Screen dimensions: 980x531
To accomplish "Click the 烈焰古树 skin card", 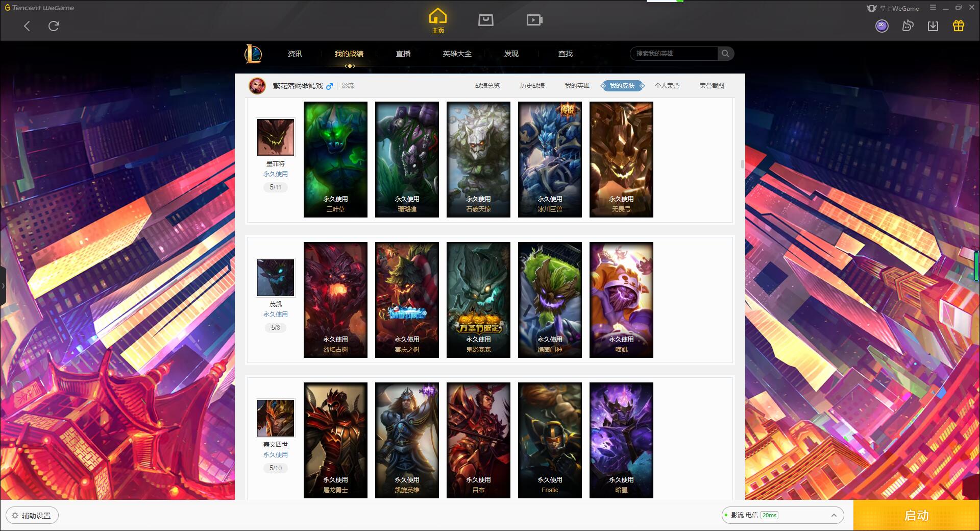I will pos(335,300).
